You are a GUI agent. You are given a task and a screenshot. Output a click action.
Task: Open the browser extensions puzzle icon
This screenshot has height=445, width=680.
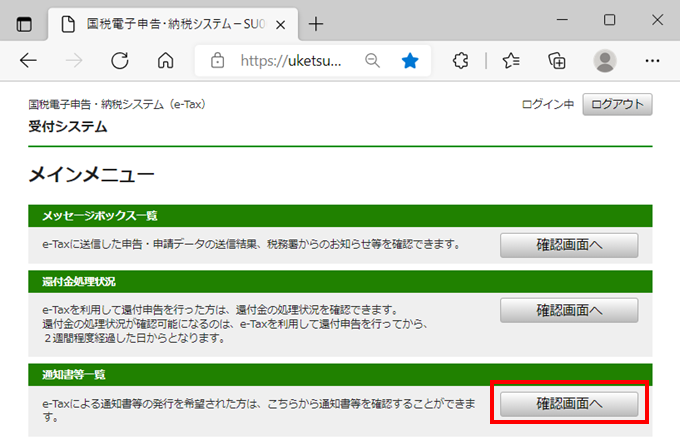pyautogui.click(x=461, y=61)
